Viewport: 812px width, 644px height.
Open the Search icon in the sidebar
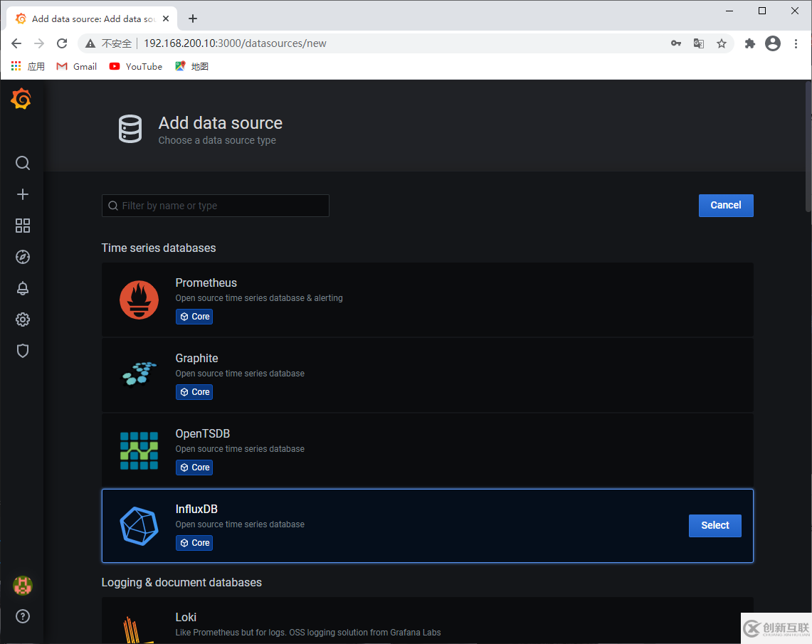pos(22,163)
